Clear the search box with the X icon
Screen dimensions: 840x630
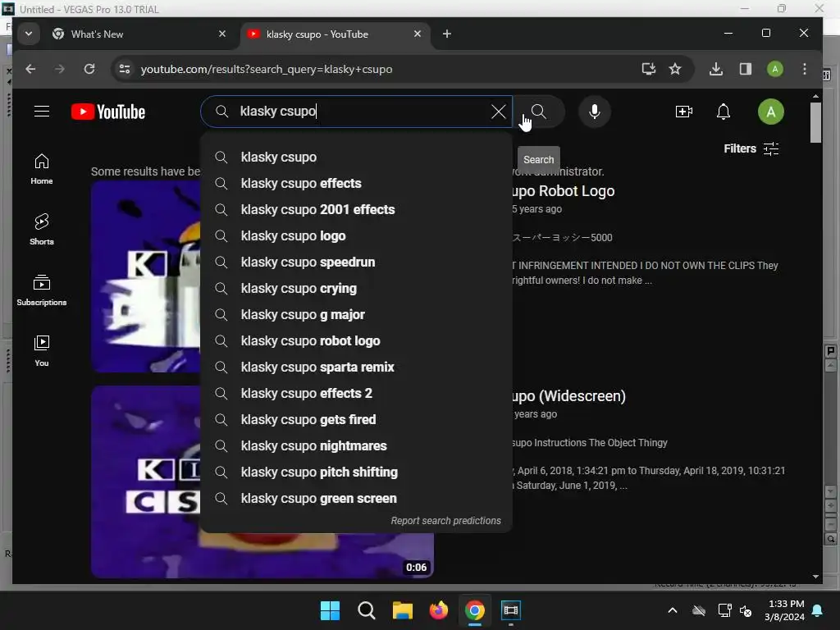click(498, 112)
